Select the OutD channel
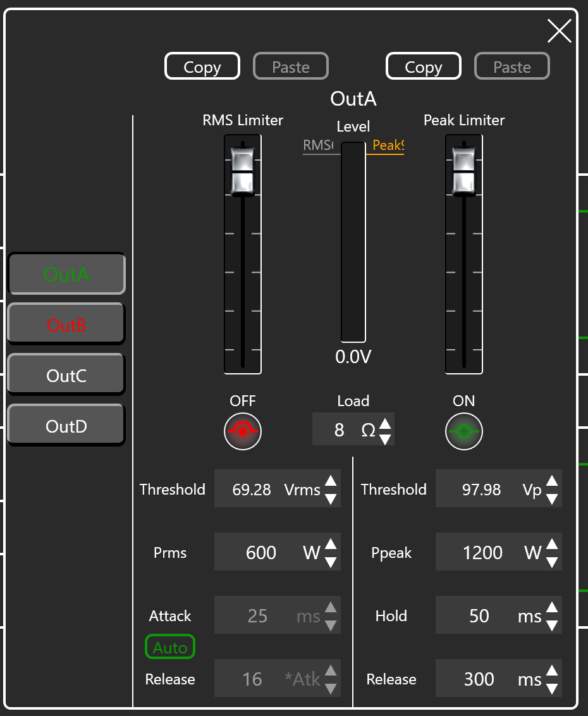Viewport: 588px width, 716px height. [x=66, y=426]
